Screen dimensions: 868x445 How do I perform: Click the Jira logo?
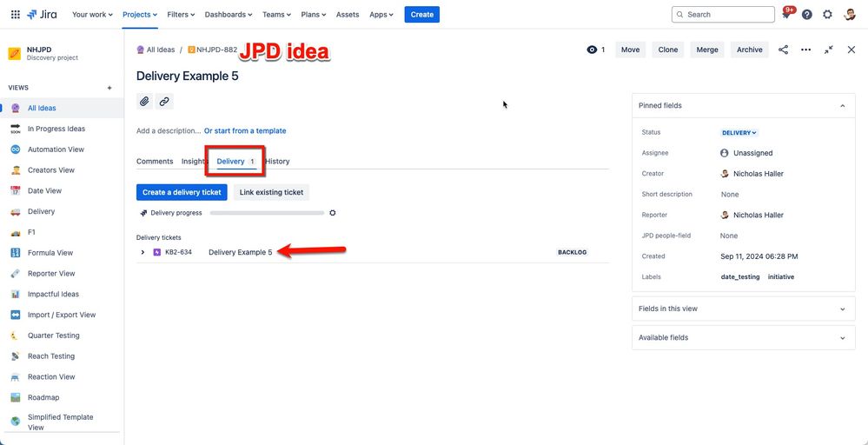[42, 15]
